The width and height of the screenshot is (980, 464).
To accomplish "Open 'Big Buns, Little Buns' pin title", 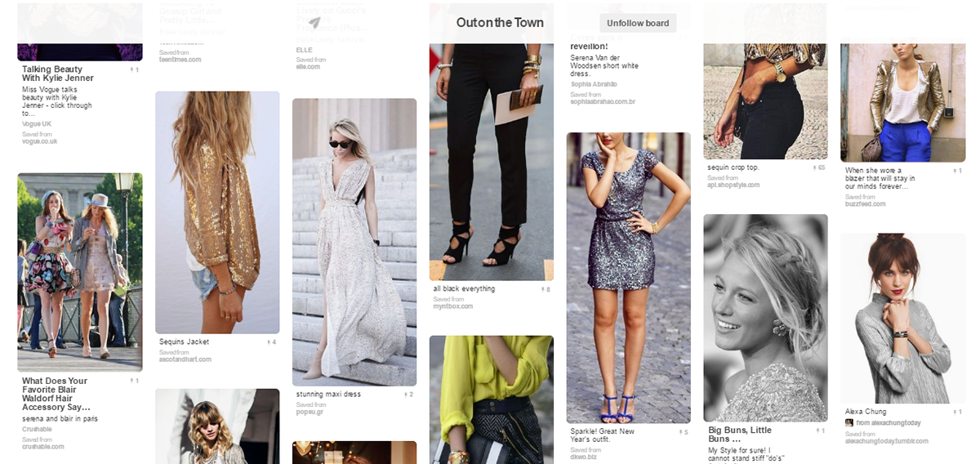I will coord(740,435).
